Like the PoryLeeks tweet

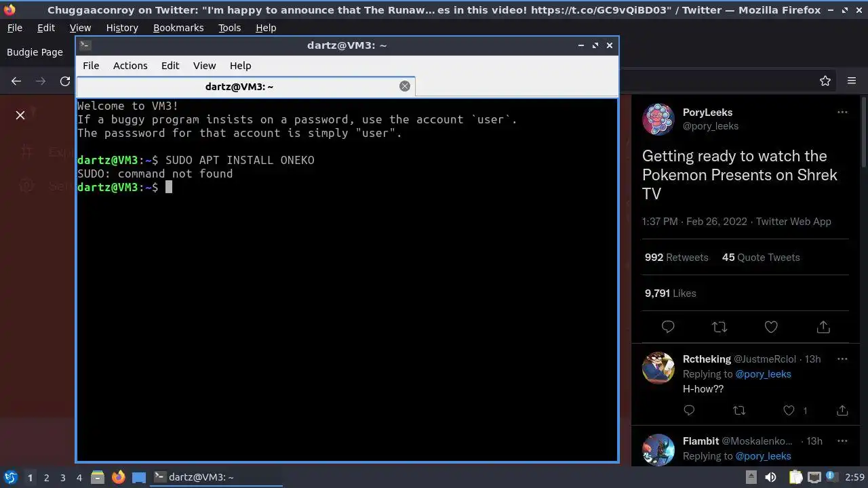pos(771,327)
